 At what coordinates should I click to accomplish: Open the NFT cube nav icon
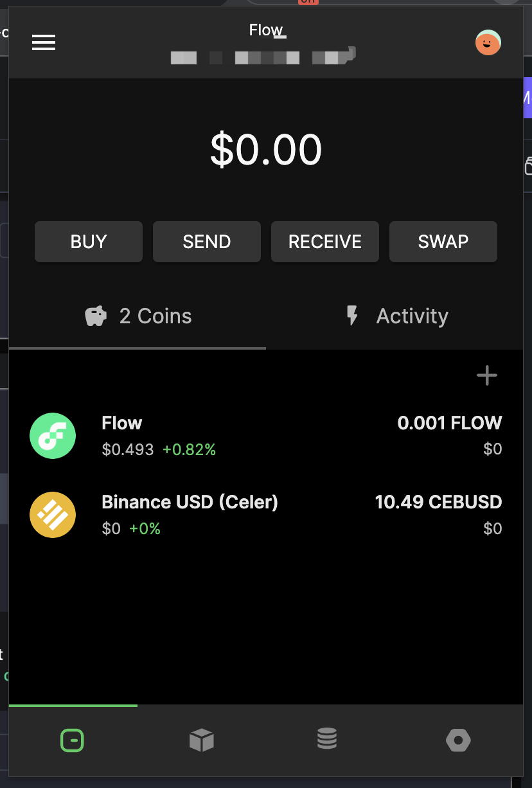[x=201, y=740]
